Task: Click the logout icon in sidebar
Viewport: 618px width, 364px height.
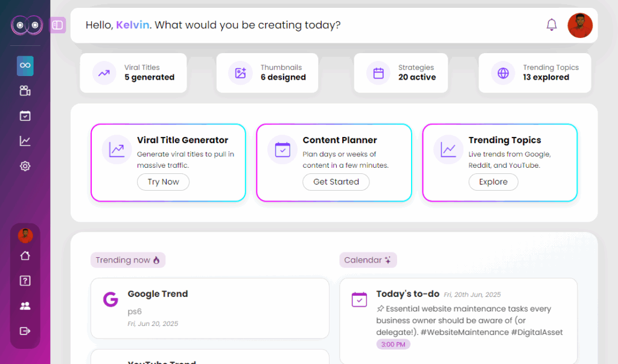Action: coord(25,331)
